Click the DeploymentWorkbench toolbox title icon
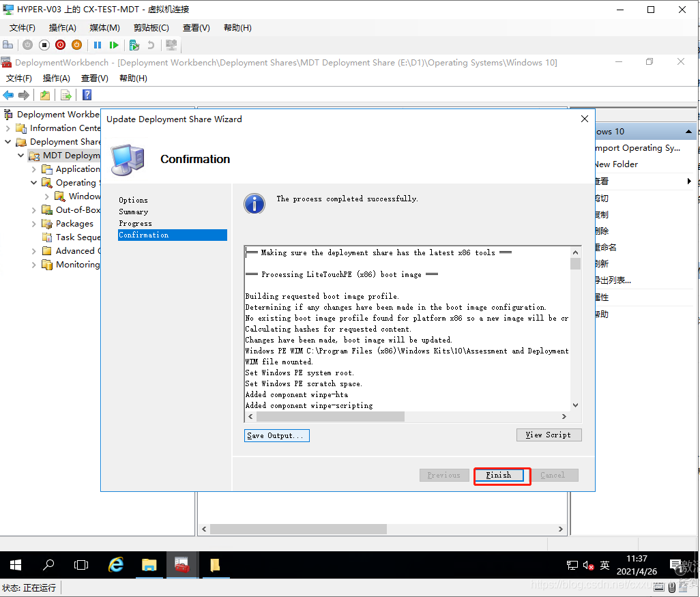 click(6, 63)
